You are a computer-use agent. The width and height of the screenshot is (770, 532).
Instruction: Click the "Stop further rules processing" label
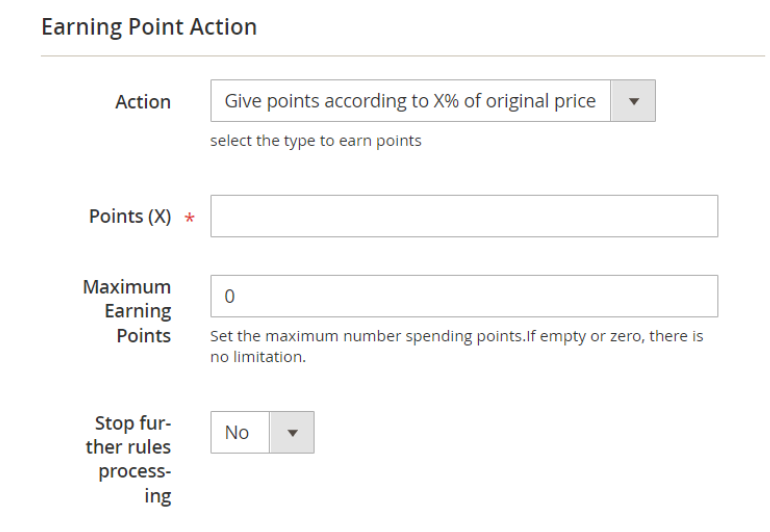(x=129, y=458)
